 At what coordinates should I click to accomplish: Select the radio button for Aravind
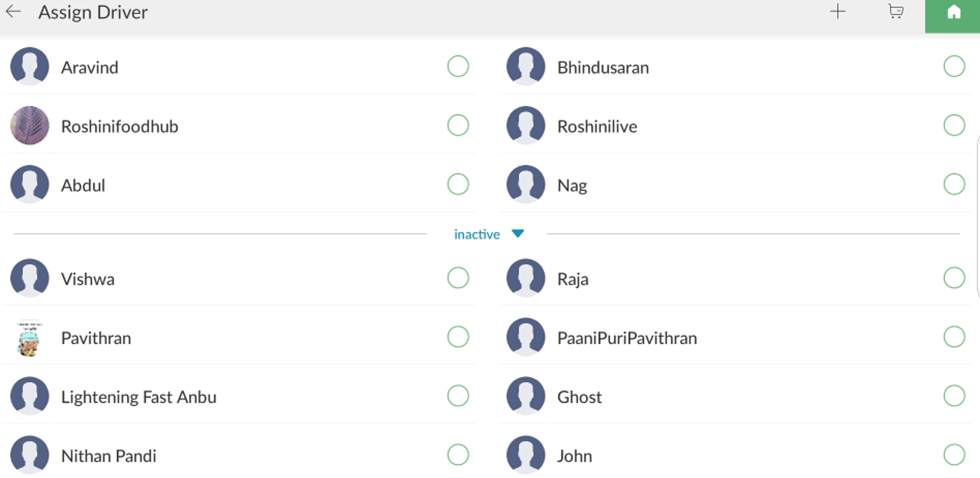(458, 66)
